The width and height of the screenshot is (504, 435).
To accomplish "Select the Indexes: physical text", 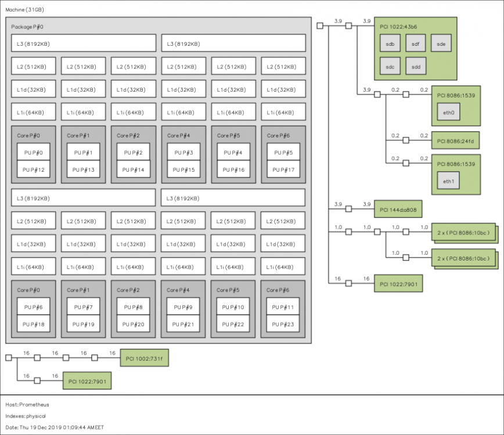I will 26,416.
